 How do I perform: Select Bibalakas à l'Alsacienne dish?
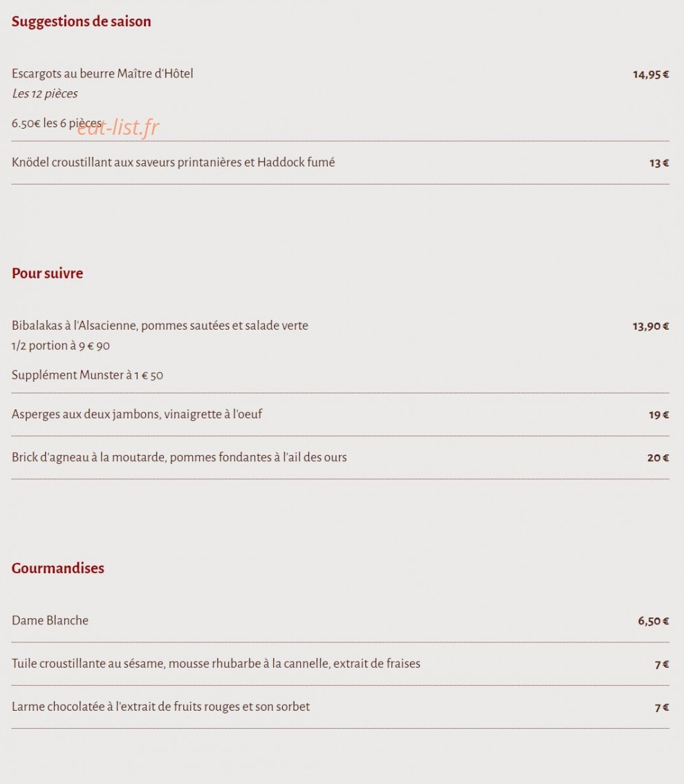tap(160, 326)
